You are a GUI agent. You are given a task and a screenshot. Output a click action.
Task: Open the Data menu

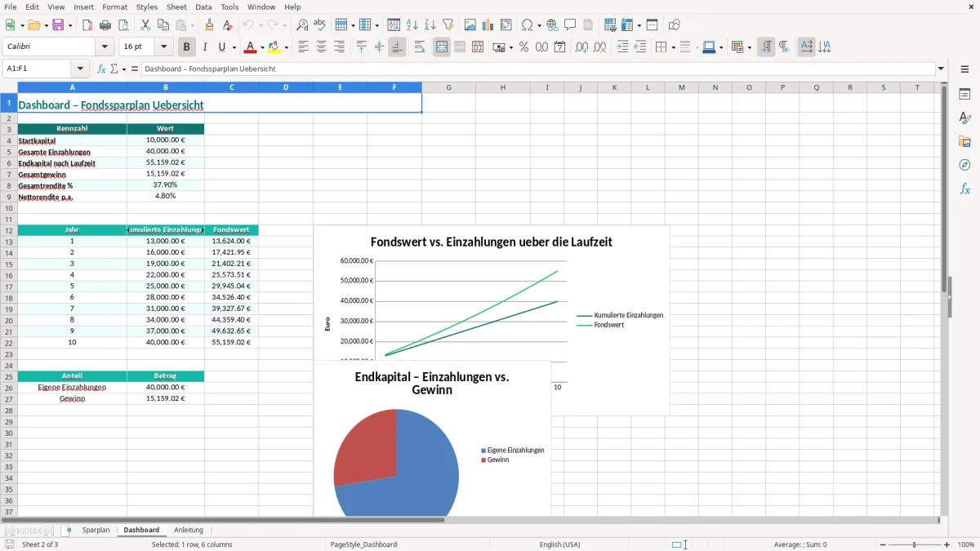pos(203,7)
